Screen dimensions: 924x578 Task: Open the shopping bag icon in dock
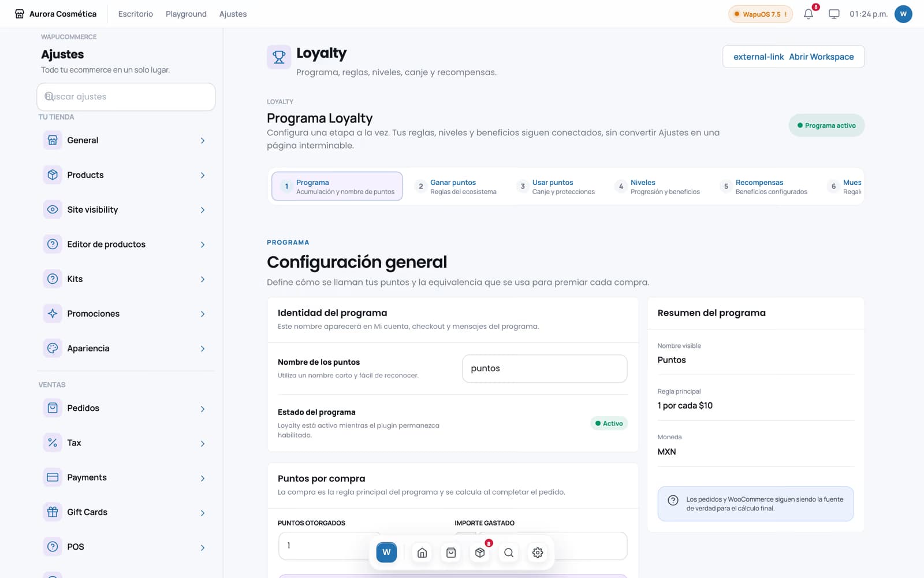click(451, 553)
